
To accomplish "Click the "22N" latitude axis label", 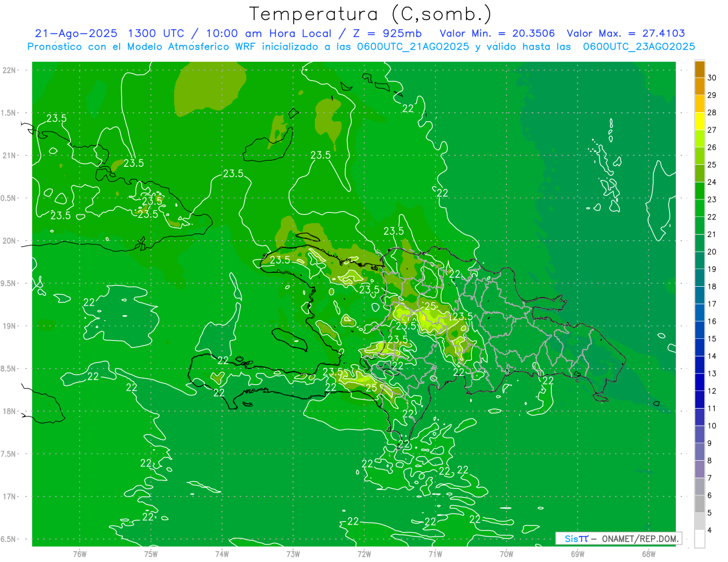I will [9, 70].
